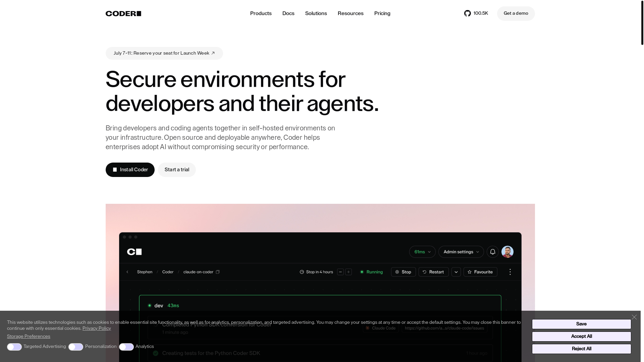
Task: Toggle Targeted Advertising switch
Action: 14,347
